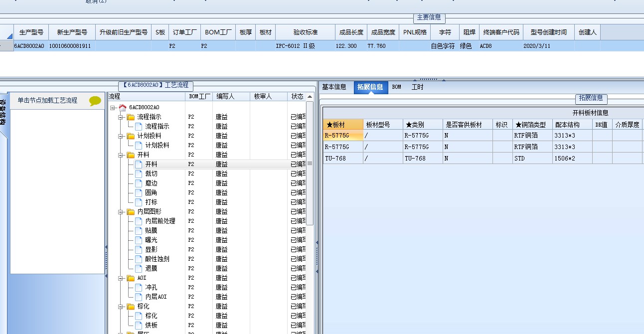Image resolution: width=644 pixels, height=334 pixels.
Task: Click the ★铜箔类型 column header
Action: (x=532, y=125)
